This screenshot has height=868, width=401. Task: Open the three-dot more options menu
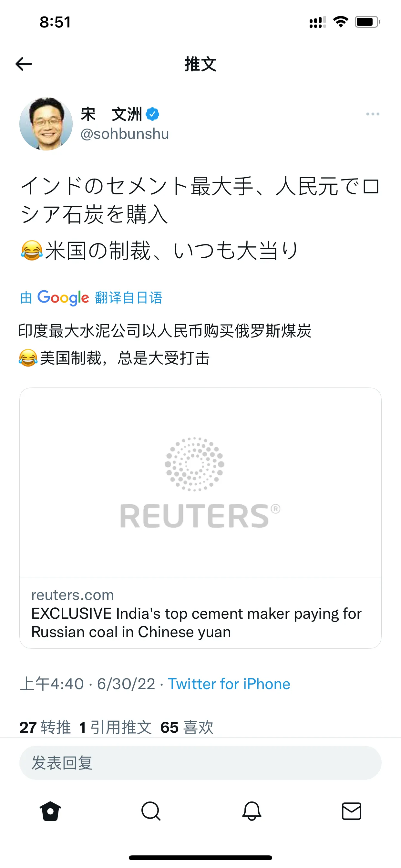[373, 114]
